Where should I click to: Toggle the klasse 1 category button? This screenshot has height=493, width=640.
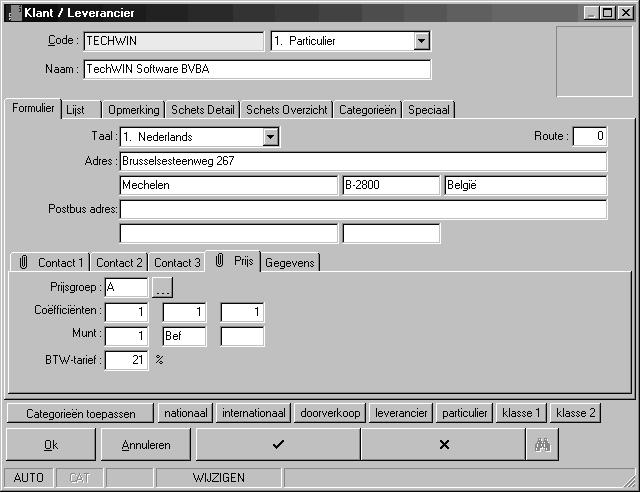(x=521, y=413)
